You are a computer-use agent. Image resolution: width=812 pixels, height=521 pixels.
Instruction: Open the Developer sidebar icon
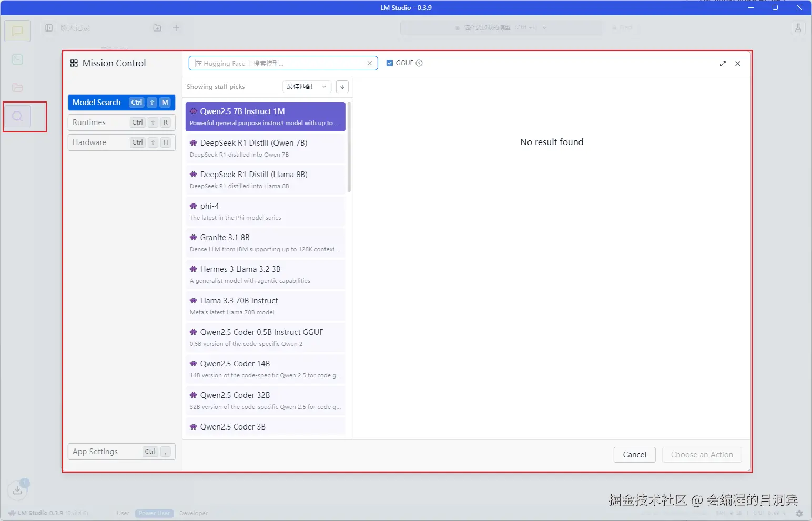pos(17,59)
